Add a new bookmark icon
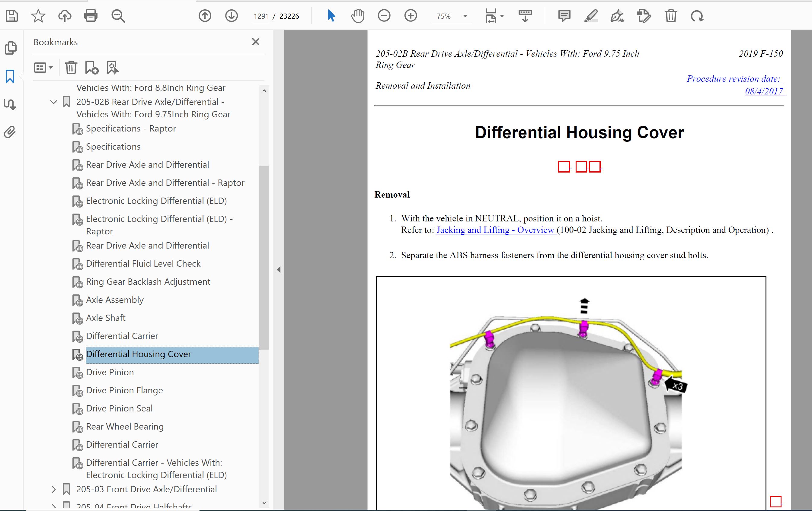Viewport: 812px width, 511px height. 91,67
